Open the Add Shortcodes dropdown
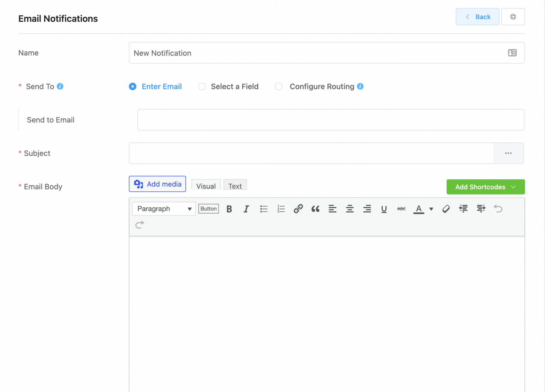Screen dimensions: 545x392 (485, 187)
